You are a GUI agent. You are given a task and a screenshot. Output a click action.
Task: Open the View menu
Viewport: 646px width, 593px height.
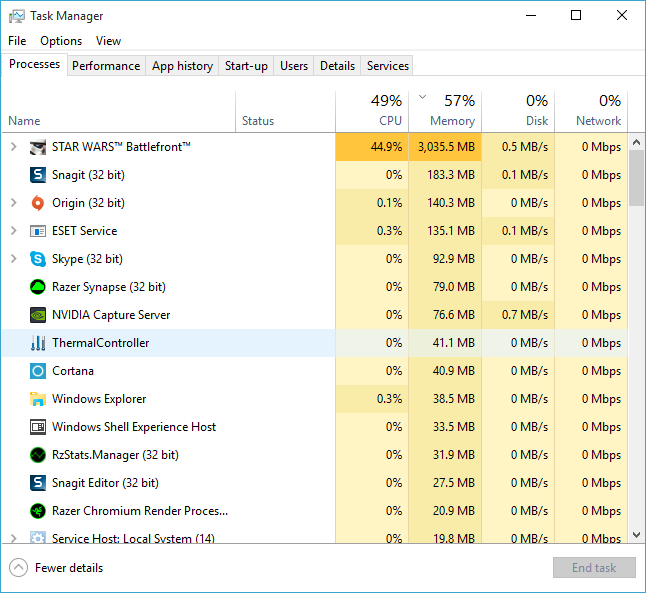coord(108,41)
